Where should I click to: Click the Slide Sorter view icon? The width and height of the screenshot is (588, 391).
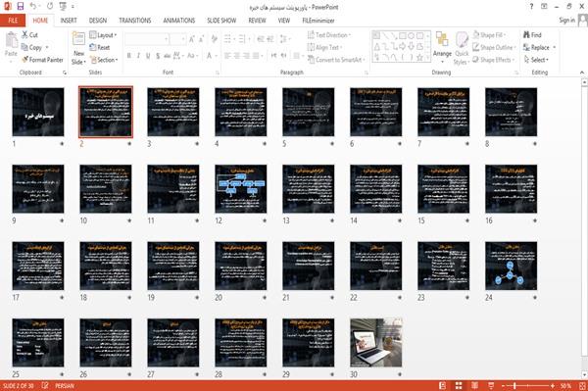(x=459, y=386)
